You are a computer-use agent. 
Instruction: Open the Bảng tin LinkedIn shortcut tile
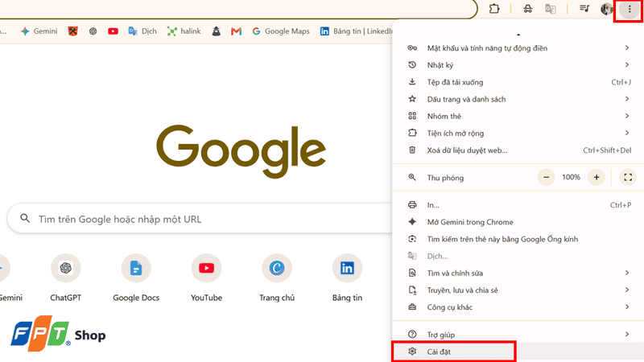tap(347, 278)
